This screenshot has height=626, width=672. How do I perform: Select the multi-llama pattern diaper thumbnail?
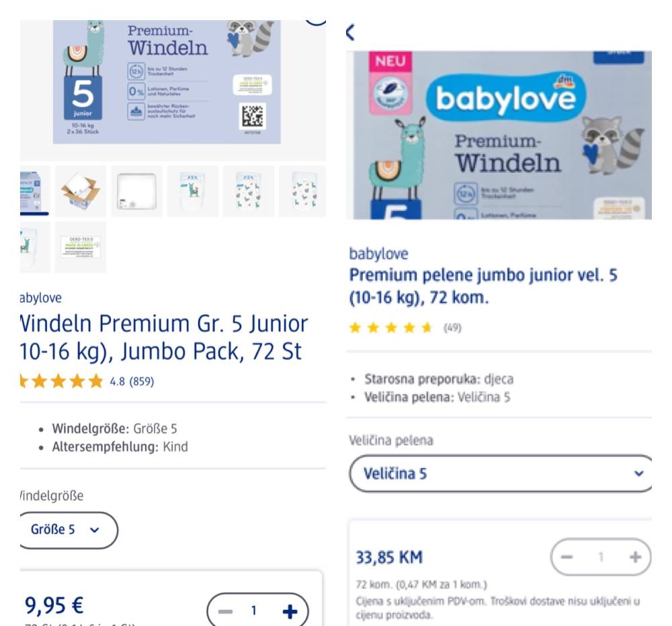(249, 191)
